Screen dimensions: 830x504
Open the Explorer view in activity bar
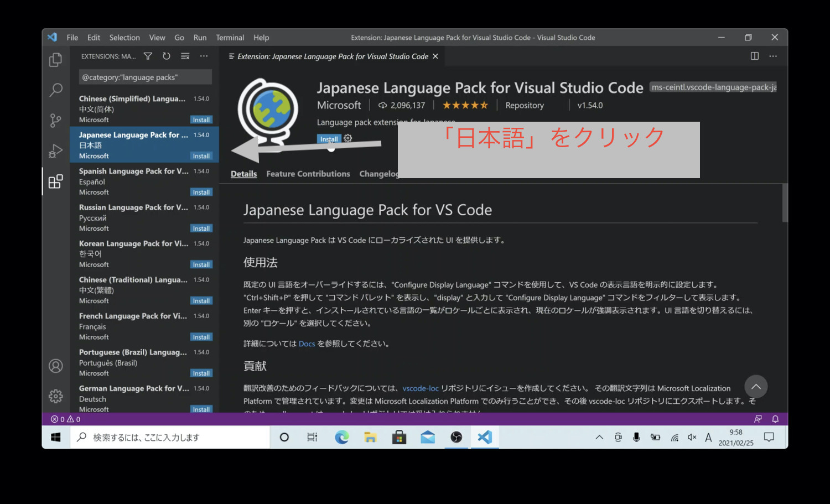[x=55, y=60]
